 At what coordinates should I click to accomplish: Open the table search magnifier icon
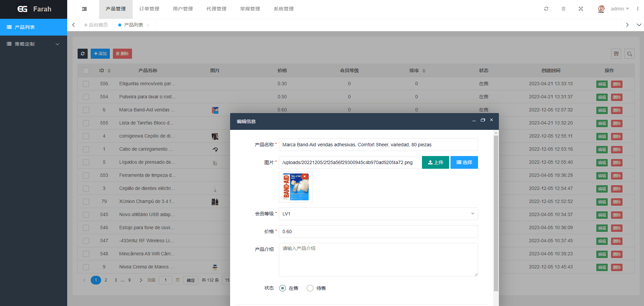630,54
